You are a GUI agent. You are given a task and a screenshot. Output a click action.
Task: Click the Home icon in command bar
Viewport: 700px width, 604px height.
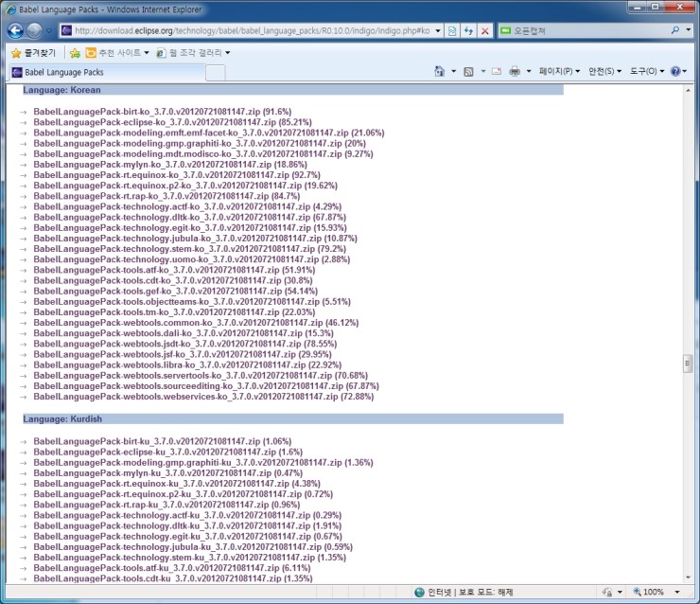click(x=440, y=72)
